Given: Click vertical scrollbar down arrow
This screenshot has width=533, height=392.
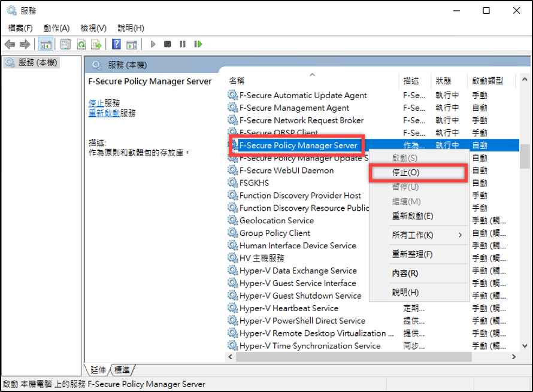Looking at the screenshot, I should [525, 346].
